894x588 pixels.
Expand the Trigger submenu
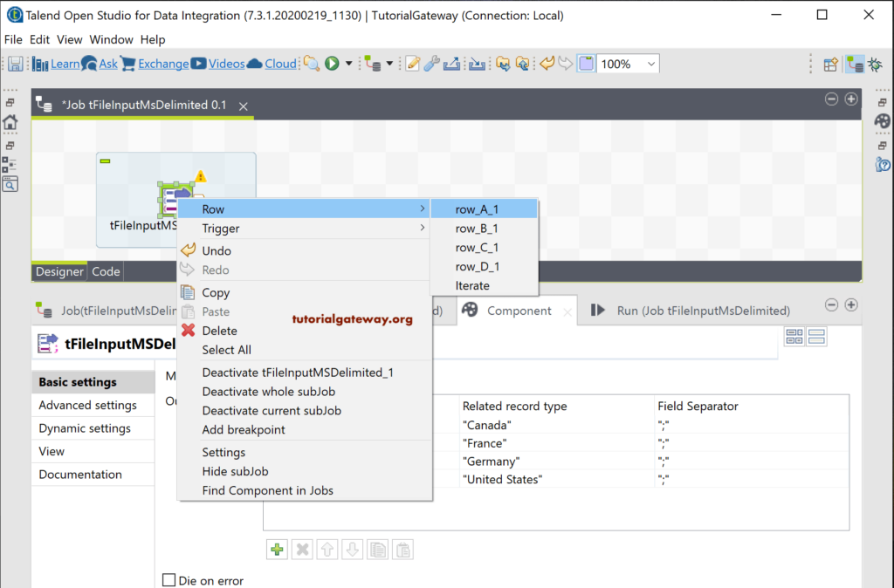pyautogui.click(x=305, y=229)
